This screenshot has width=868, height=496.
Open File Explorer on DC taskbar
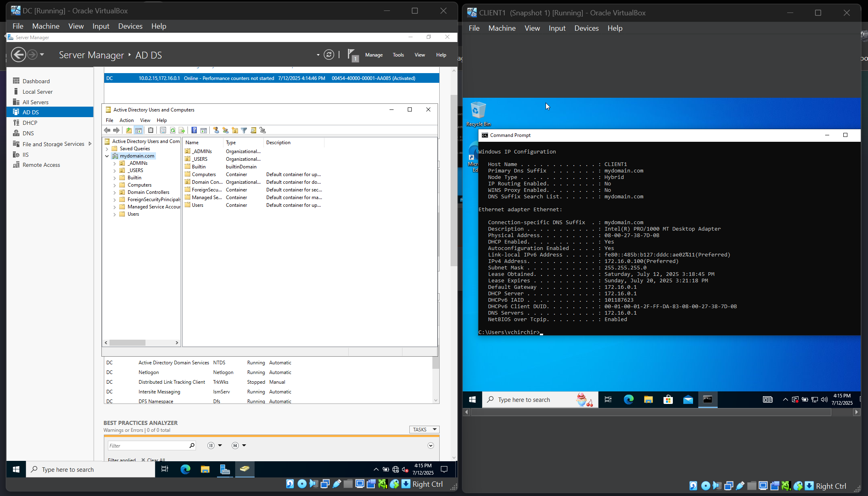pyautogui.click(x=205, y=469)
